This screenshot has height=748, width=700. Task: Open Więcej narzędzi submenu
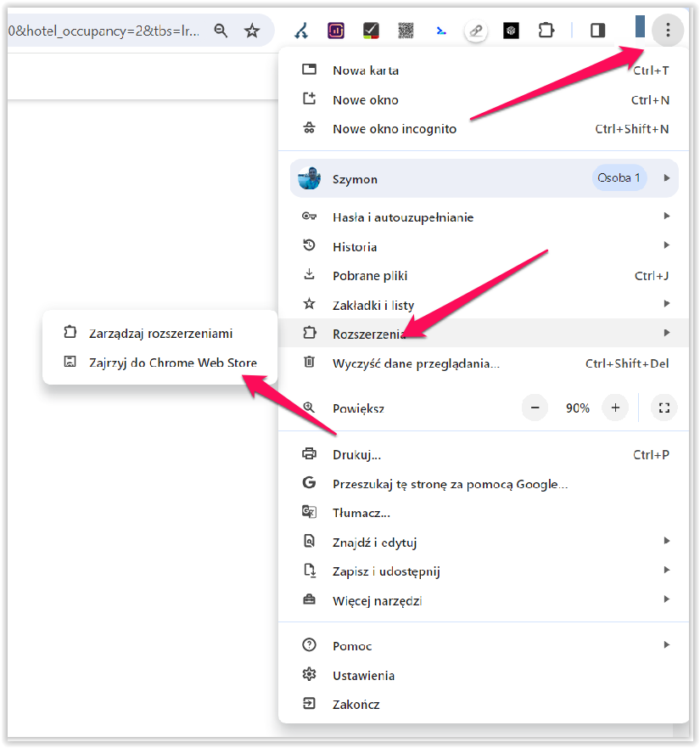tap(484, 600)
